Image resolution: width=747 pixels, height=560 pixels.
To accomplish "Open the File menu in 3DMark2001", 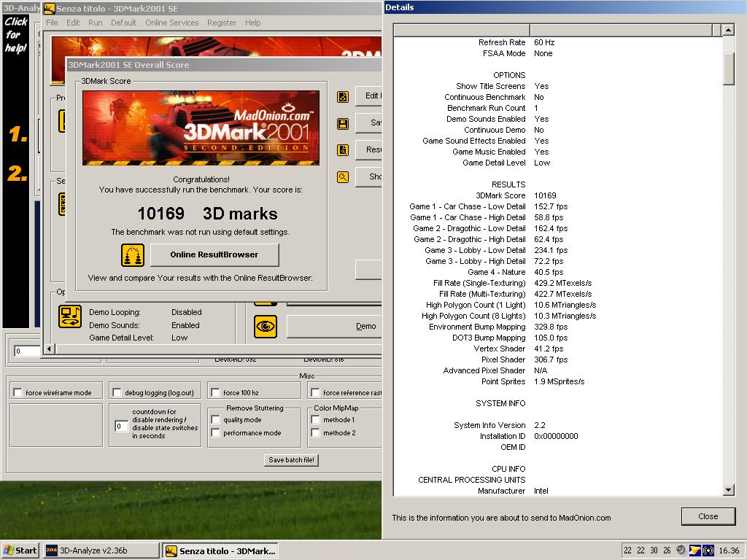I will click(52, 23).
